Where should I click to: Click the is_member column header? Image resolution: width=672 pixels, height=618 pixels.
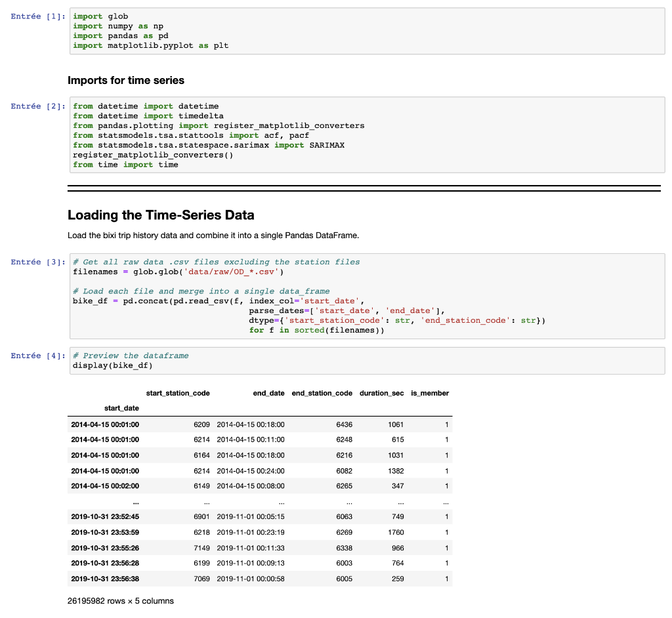tap(430, 393)
